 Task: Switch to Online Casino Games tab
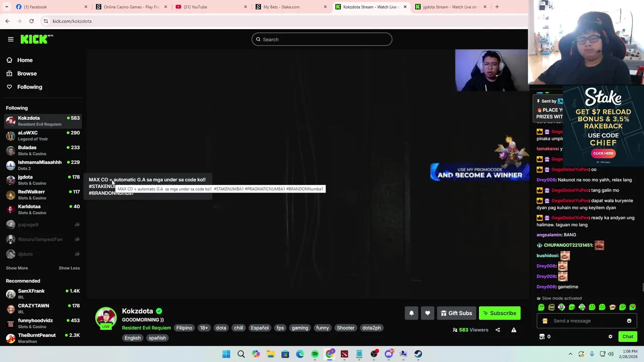pos(131,7)
